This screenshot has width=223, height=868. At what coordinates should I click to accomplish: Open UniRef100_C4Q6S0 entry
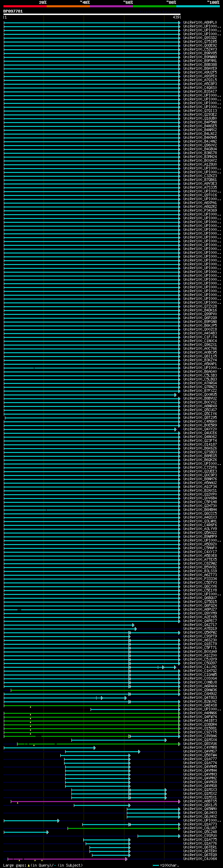(200, 88)
